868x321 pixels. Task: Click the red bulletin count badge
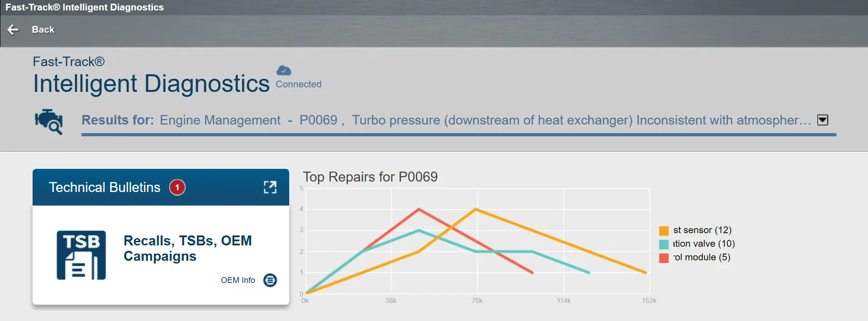click(x=177, y=187)
